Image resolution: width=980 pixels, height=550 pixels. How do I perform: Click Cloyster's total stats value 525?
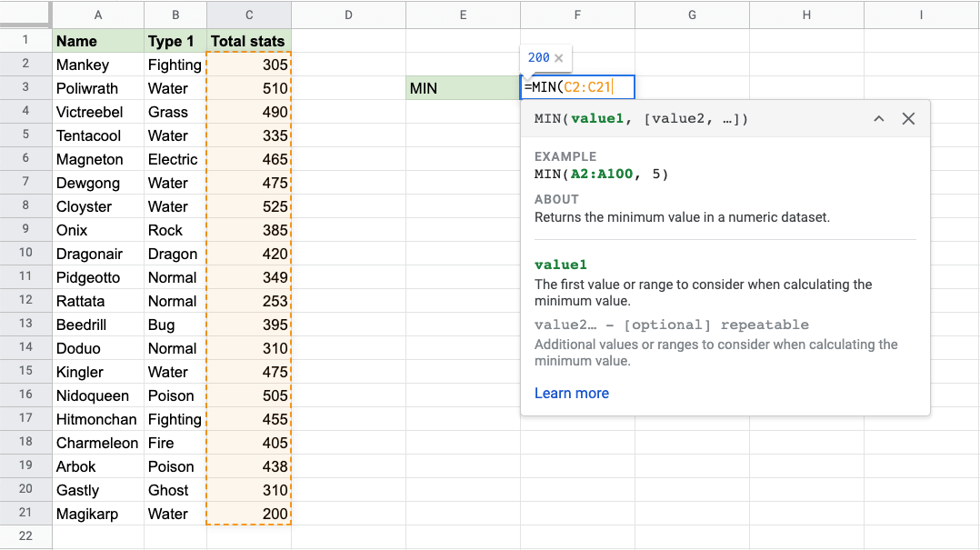tap(248, 206)
